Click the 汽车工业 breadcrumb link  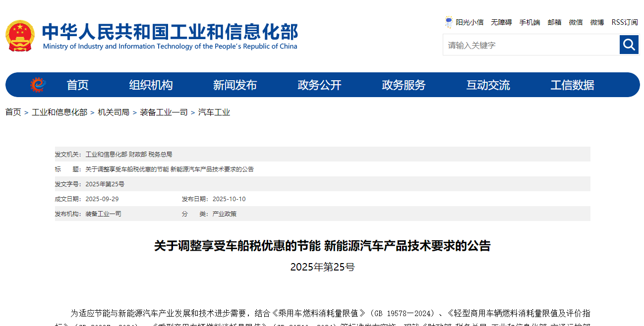click(214, 112)
